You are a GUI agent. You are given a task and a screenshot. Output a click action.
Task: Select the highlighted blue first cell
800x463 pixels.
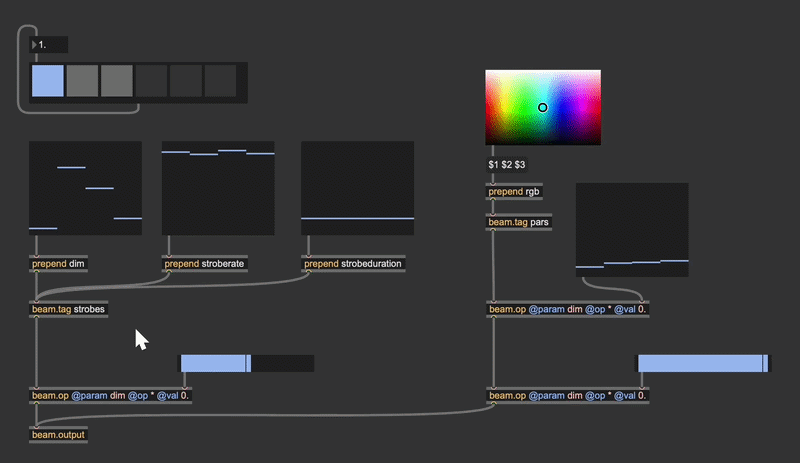point(48,81)
